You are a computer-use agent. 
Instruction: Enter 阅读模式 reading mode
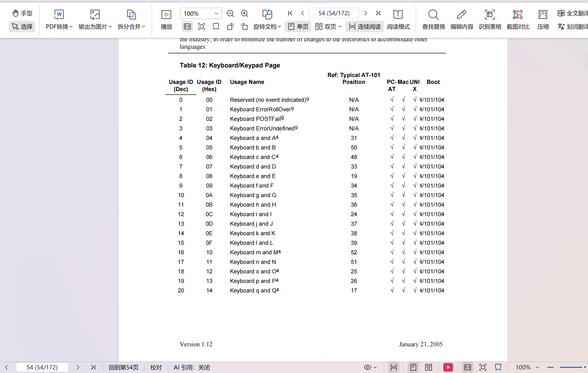398,20
